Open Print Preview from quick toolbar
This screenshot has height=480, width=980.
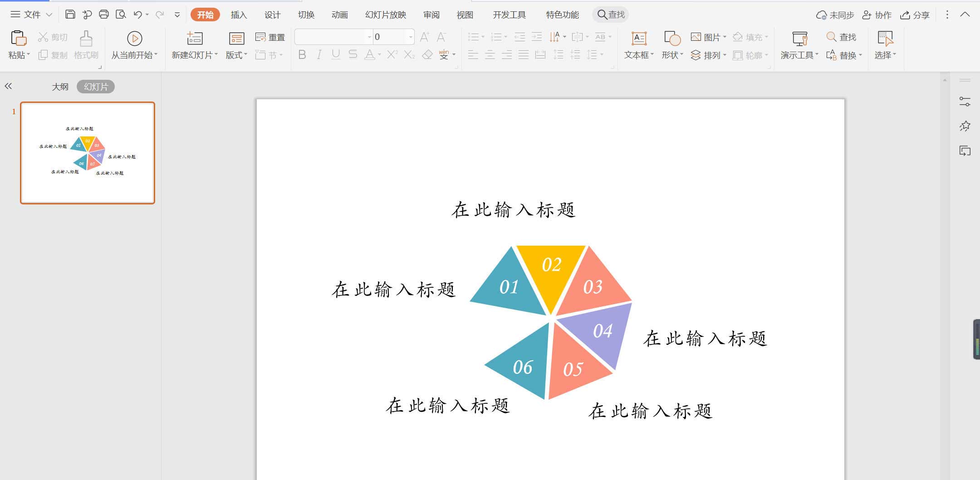coord(121,15)
